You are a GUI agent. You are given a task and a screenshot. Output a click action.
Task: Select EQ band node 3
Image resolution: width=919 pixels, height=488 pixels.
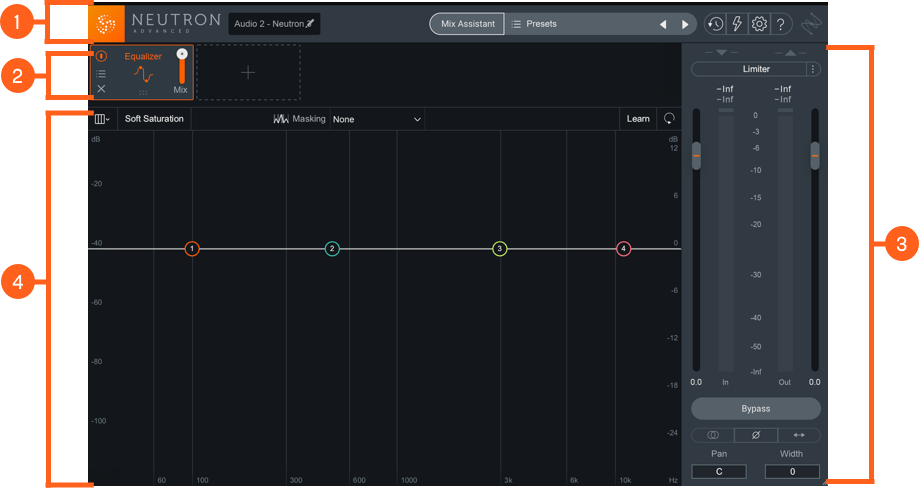[499, 249]
